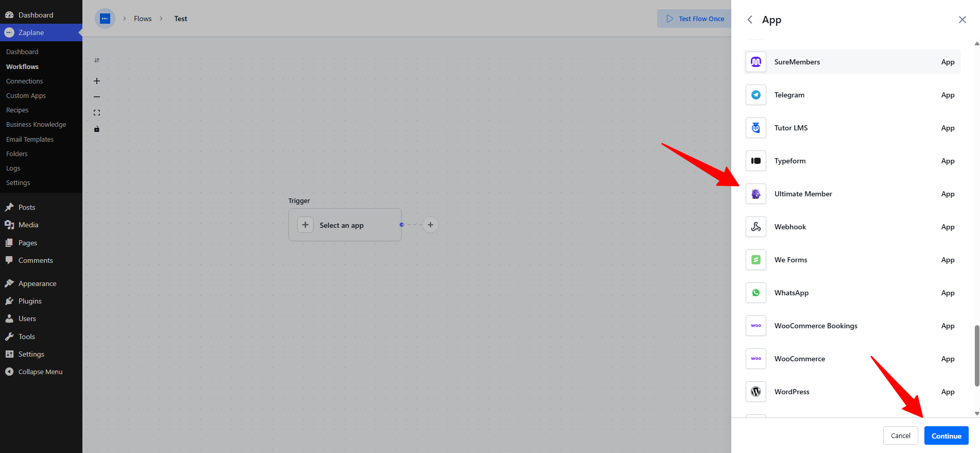The image size is (980, 453).
Task: Select the Ultimate Member app name
Action: [803, 194]
